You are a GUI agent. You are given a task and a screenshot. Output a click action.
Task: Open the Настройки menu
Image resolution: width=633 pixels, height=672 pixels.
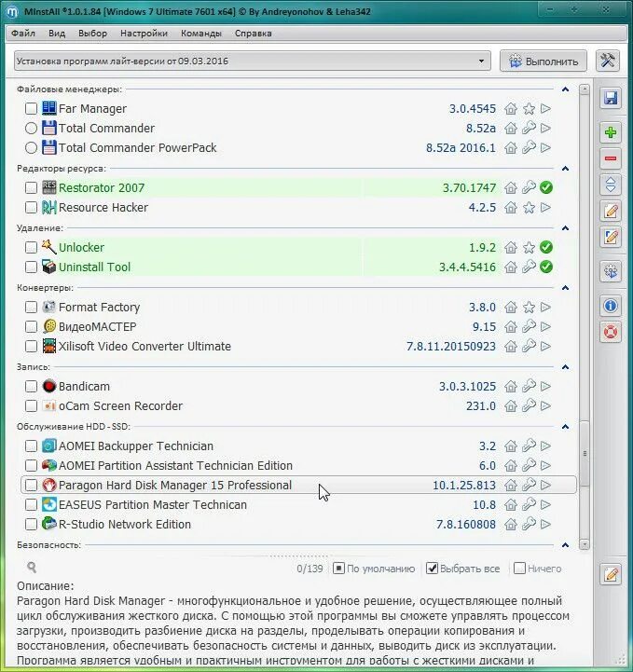pos(144,33)
